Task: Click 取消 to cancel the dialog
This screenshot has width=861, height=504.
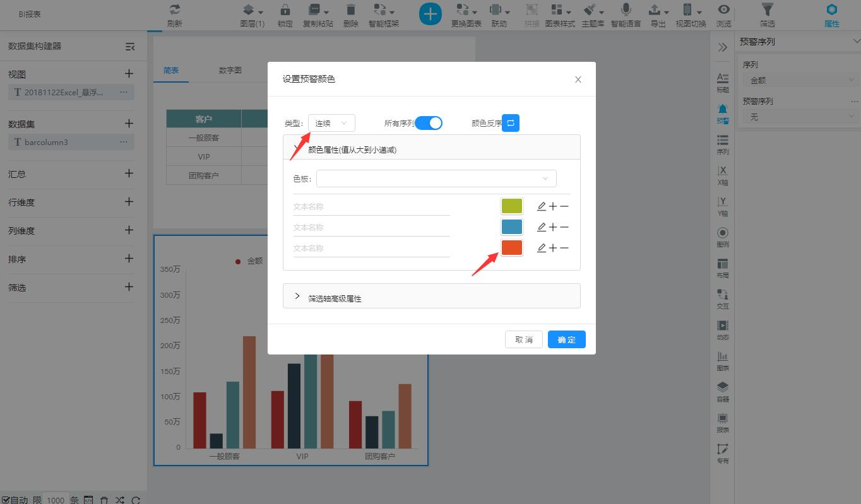Action: pyautogui.click(x=524, y=339)
